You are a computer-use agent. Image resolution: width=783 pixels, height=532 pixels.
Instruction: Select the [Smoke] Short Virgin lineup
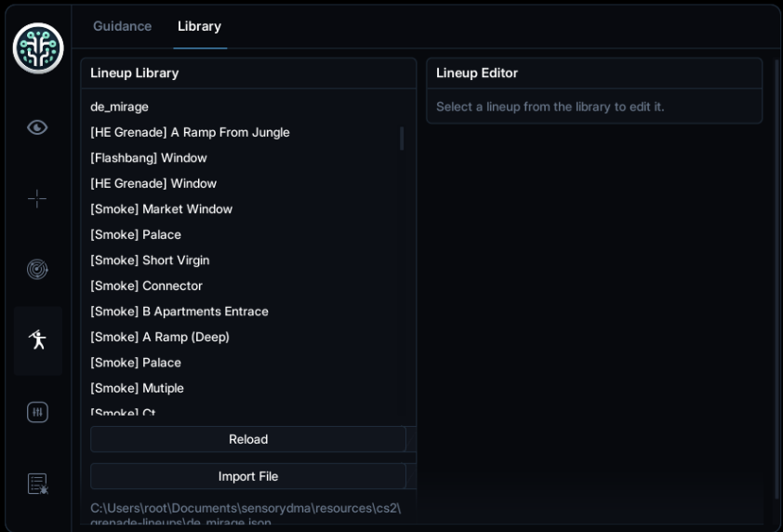pyautogui.click(x=150, y=260)
